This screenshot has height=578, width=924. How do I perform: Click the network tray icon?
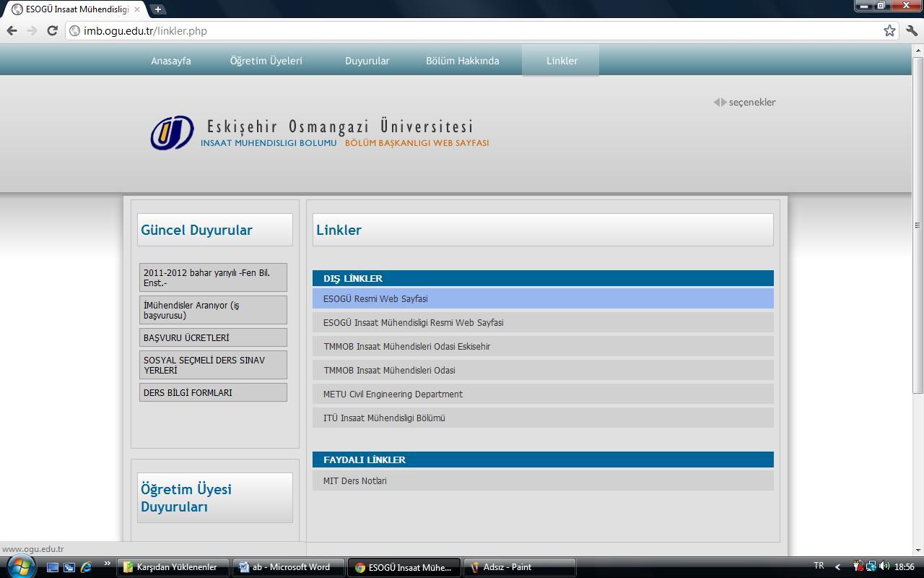(x=871, y=566)
